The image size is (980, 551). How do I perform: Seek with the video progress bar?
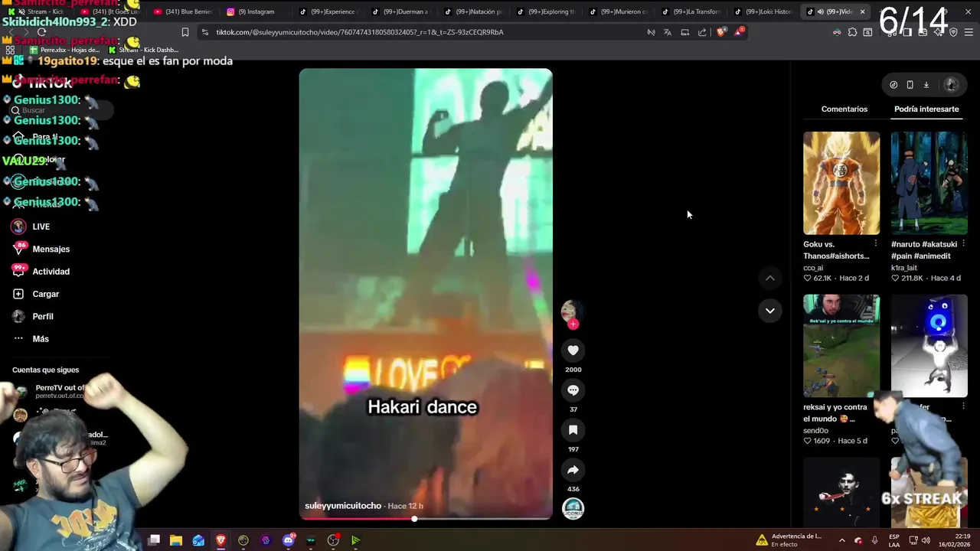tap(426, 519)
